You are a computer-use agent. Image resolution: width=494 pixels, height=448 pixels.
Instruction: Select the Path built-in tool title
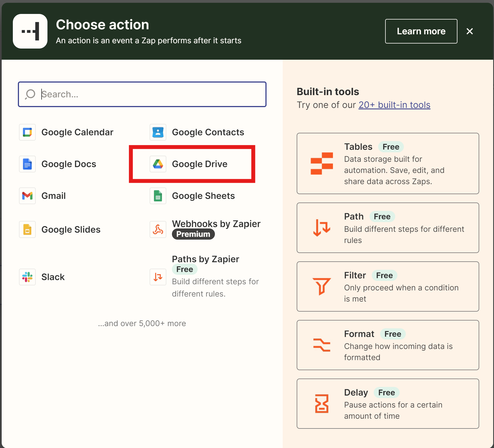354,216
